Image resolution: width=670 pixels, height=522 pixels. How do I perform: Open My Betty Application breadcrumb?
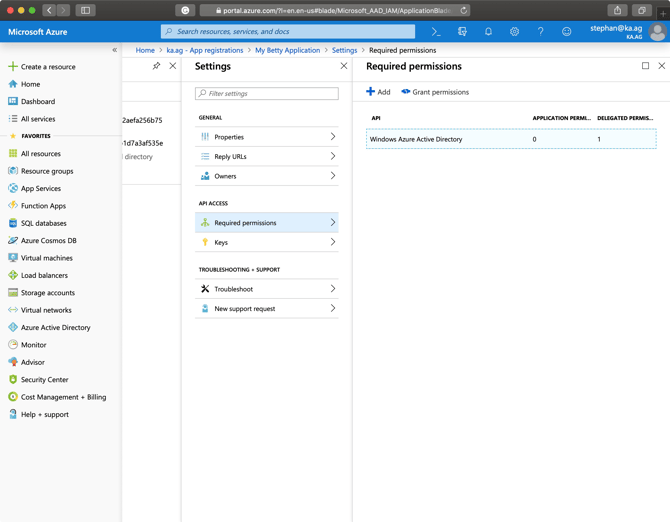(x=288, y=50)
